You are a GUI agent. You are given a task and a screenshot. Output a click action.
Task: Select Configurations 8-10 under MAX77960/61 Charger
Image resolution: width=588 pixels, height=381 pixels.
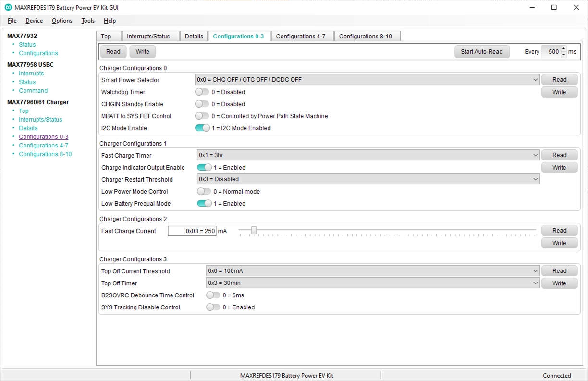(x=45, y=154)
